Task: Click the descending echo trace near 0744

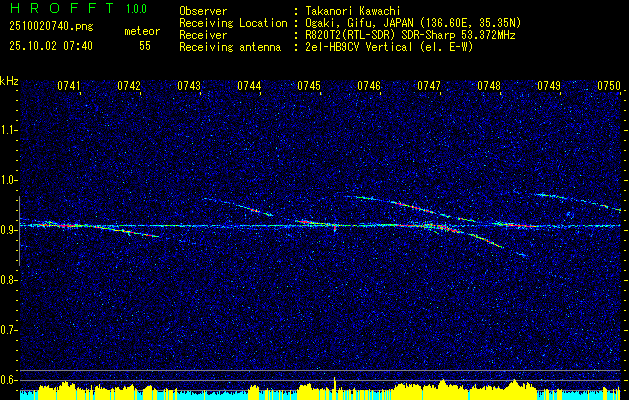Action: point(239,206)
